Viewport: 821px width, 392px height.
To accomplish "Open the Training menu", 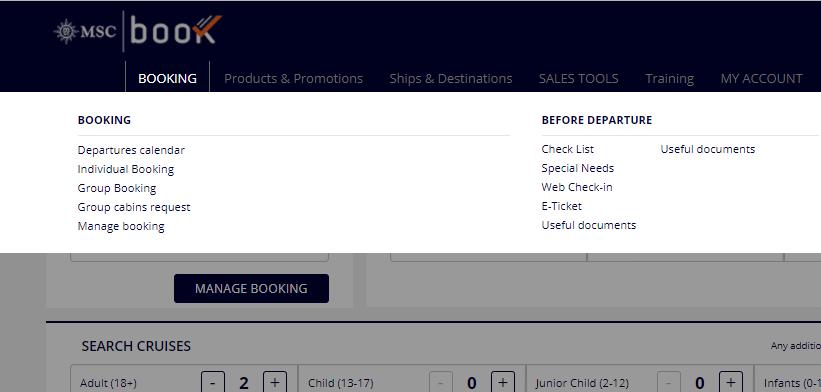I will click(x=670, y=79).
